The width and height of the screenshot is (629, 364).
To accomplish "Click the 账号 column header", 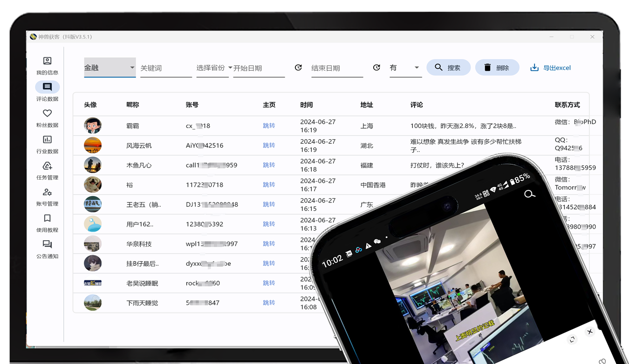I will [x=192, y=105].
